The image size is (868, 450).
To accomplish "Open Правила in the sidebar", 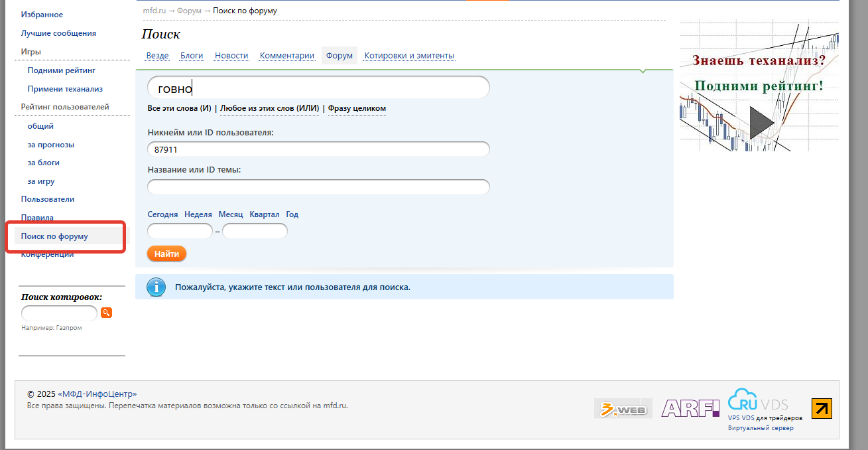I will click(37, 217).
